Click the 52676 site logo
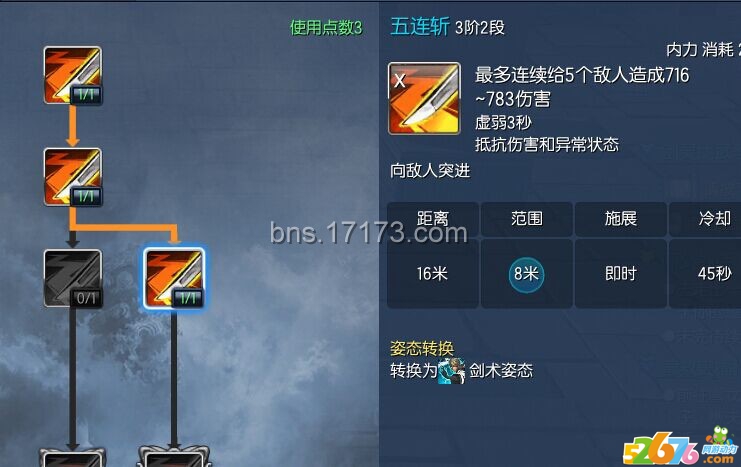The width and height of the screenshot is (741, 467). point(681,447)
